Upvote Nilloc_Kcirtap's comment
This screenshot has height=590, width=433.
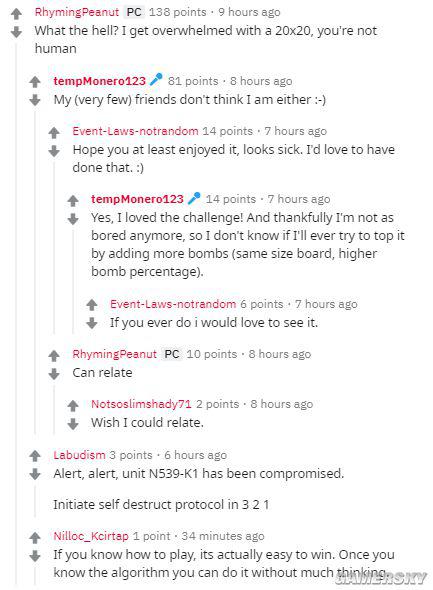coord(35,537)
